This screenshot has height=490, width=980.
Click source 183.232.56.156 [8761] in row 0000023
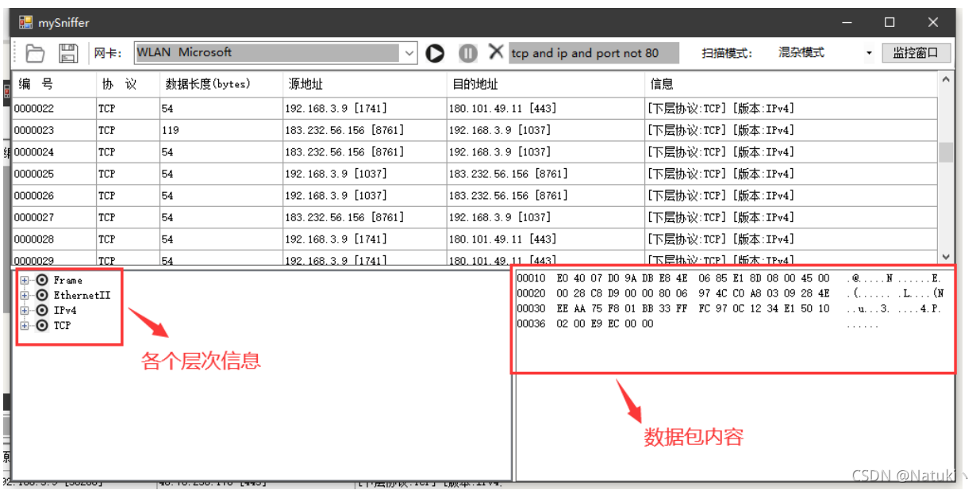364,130
